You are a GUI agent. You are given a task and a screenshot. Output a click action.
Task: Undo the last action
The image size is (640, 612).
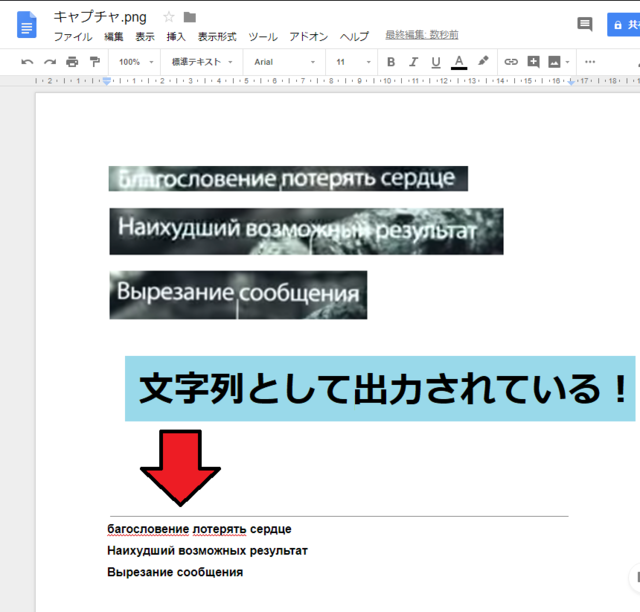tap(27, 62)
